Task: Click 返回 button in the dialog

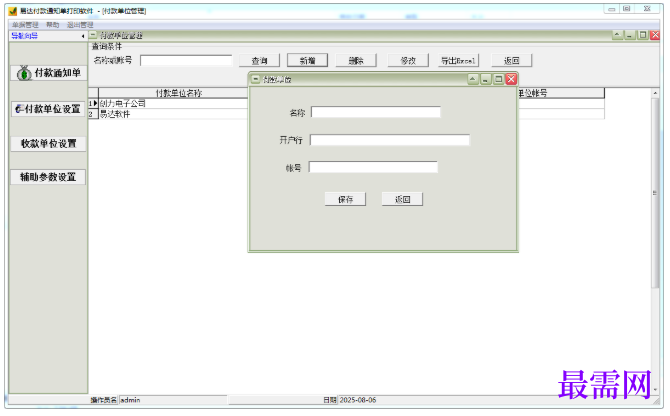Action: (x=402, y=199)
